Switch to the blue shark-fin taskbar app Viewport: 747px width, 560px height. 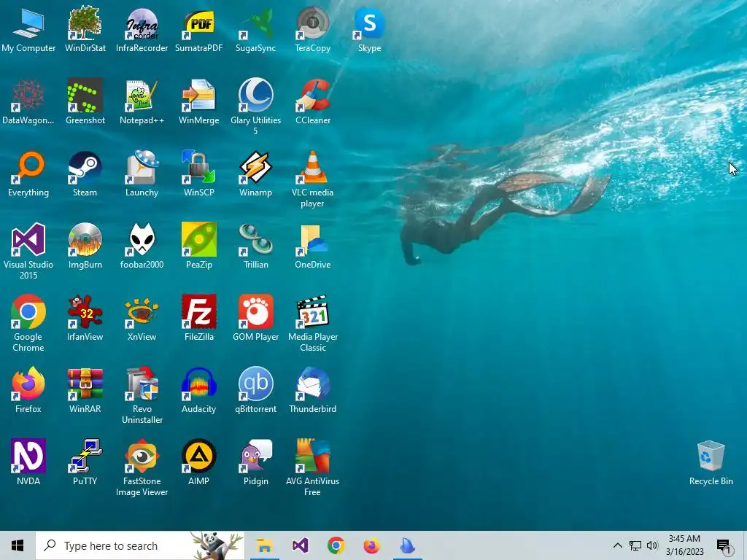click(407, 545)
